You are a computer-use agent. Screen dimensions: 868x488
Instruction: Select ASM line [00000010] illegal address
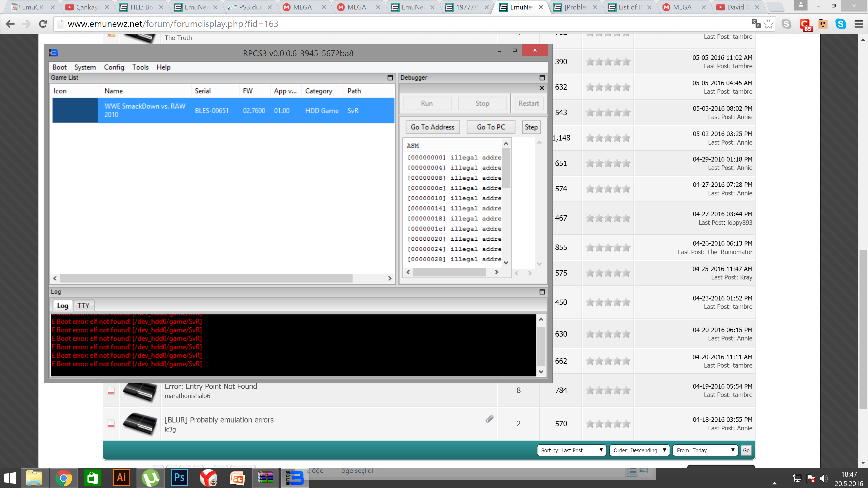[x=454, y=198]
